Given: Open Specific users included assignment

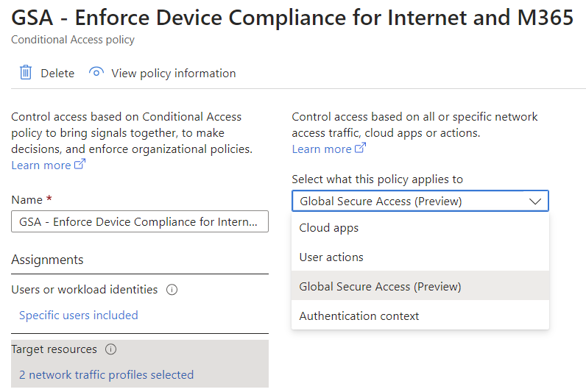Looking at the screenshot, I should 79,316.
